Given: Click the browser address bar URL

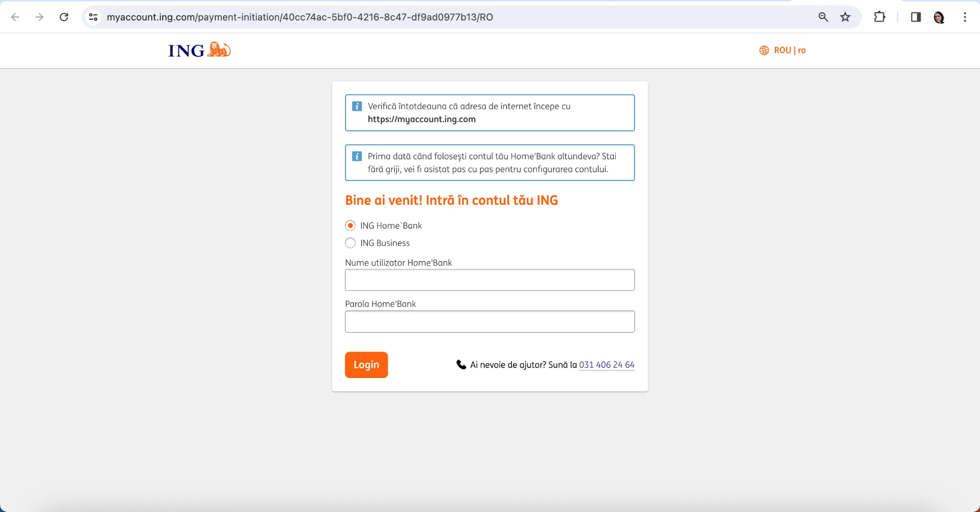Looking at the screenshot, I should (300, 17).
